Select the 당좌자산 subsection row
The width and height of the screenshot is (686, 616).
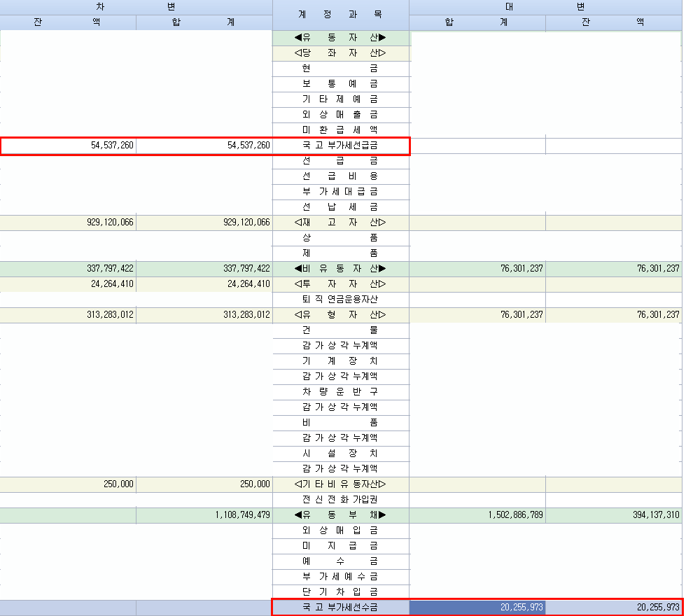pos(340,53)
